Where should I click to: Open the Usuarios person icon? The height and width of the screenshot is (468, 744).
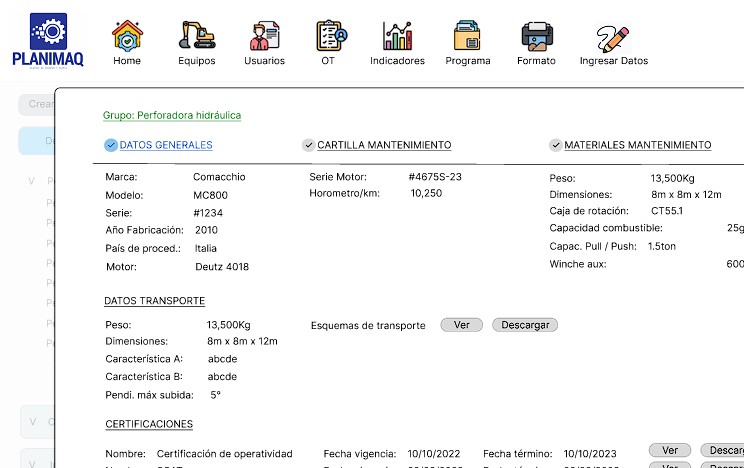264,36
